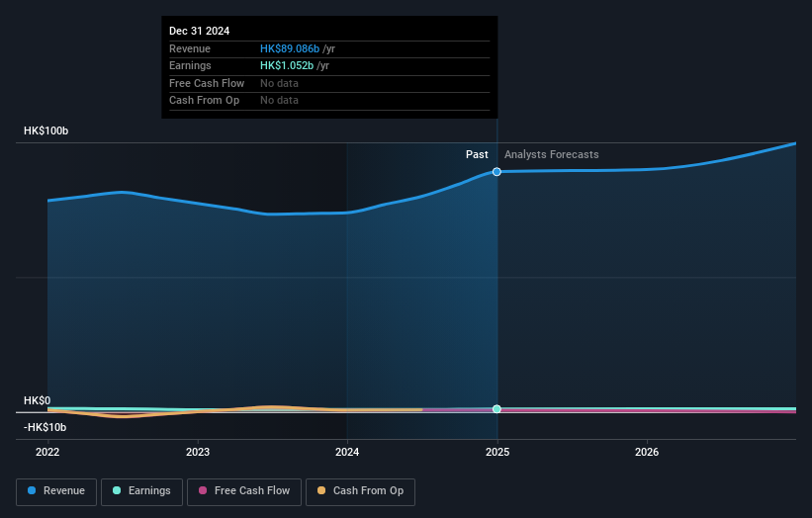Click the orange Cash From Op legend dot

tap(321, 490)
